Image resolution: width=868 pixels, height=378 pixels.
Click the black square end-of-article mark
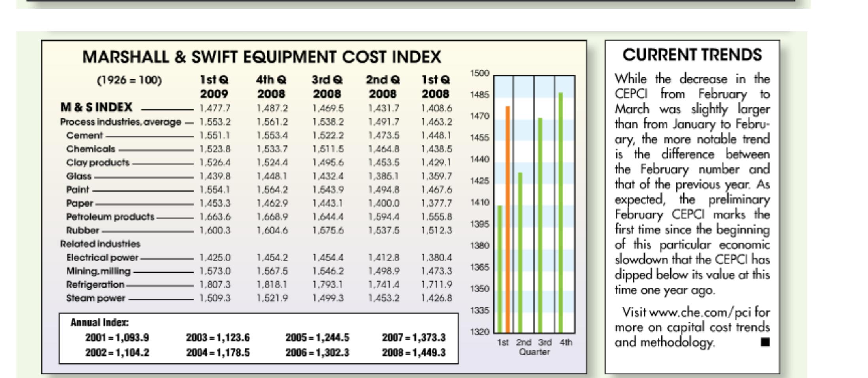(x=765, y=342)
